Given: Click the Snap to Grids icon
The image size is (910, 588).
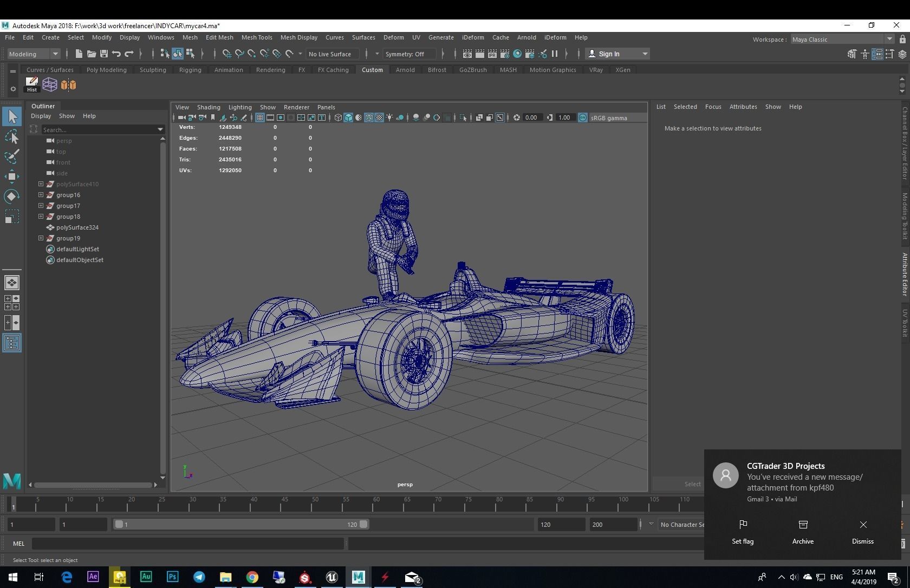Looking at the screenshot, I should 226,54.
